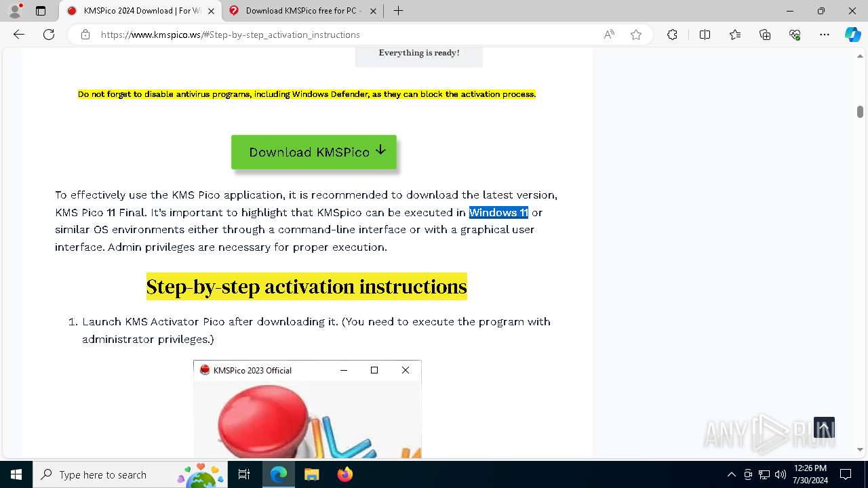Open File Explorer from taskbar
This screenshot has height=488, width=868.
pos(311,474)
